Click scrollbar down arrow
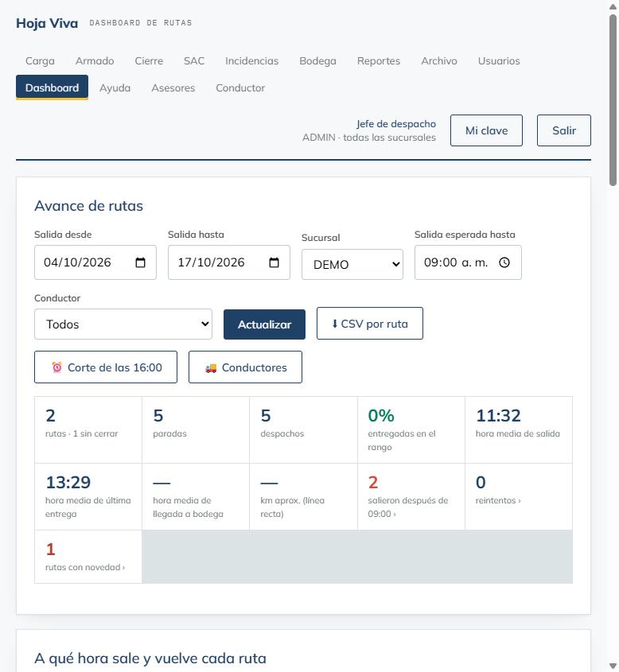This screenshot has height=672, width=619. [x=613, y=666]
